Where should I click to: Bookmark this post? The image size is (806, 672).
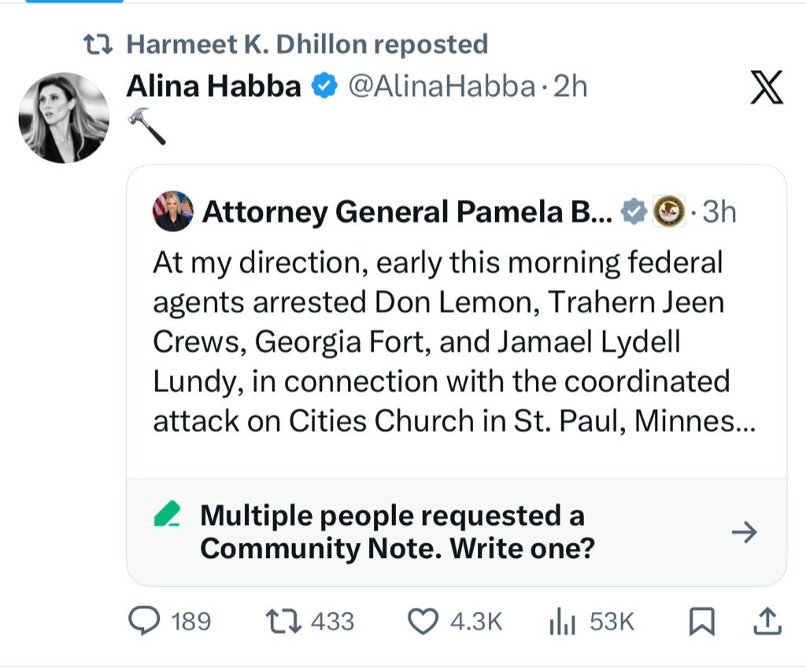[x=701, y=622]
